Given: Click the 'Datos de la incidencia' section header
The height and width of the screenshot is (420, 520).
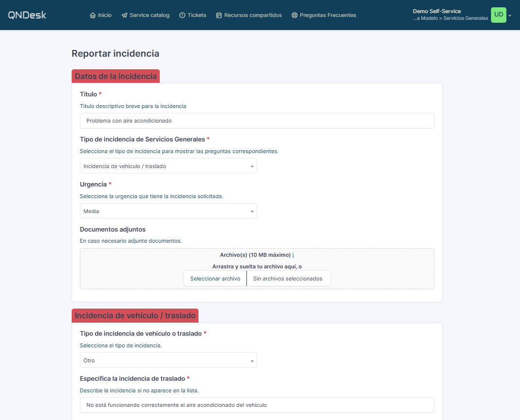Looking at the screenshot, I should click(x=116, y=77).
